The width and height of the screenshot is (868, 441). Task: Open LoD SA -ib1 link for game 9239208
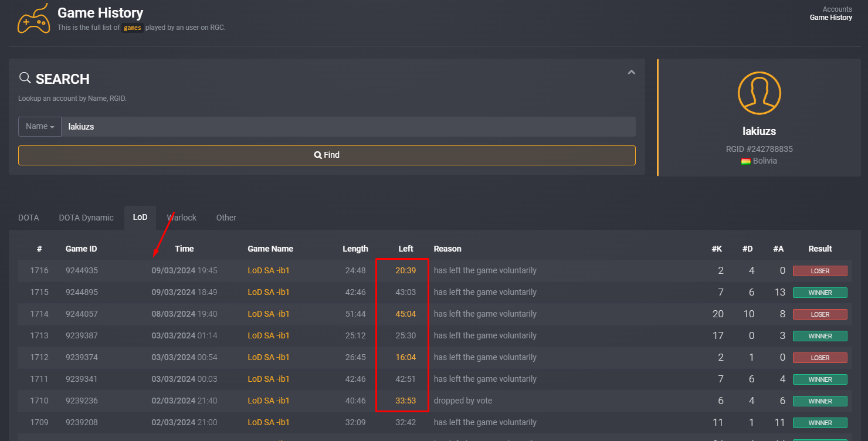[x=269, y=422]
